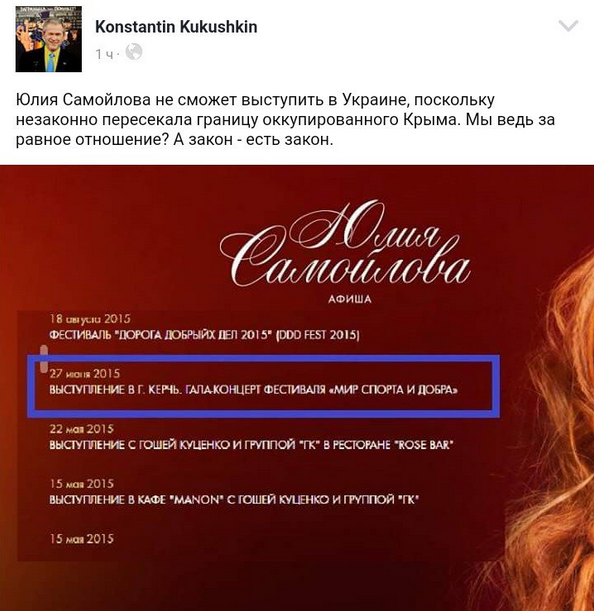
Task: Click the public globe privacy icon
Action: tap(134, 52)
